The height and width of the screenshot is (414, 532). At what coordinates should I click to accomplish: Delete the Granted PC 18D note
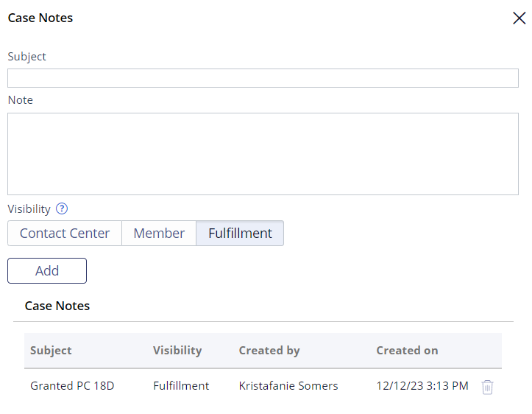point(487,387)
